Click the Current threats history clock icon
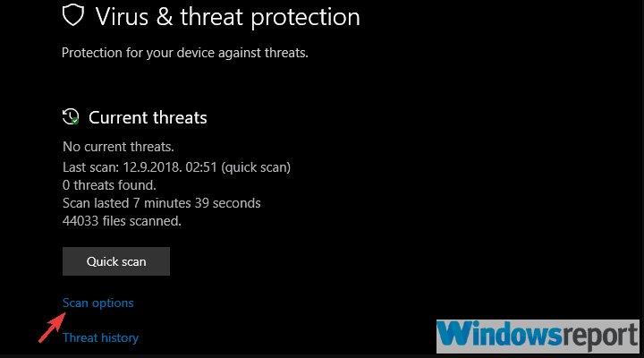Image resolution: width=644 pixels, height=358 pixels. pos(71,116)
